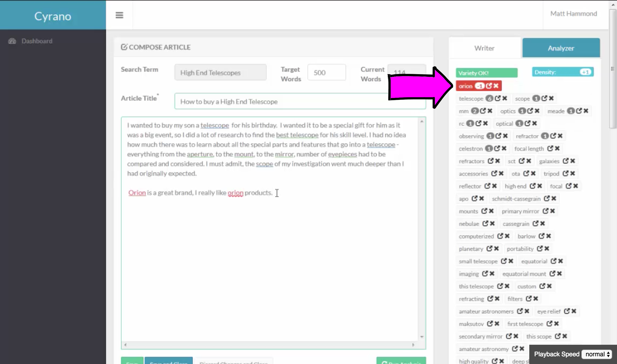Click the Dashboard sidebar icon
Screen dimensions: 617x364
pyautogui.click(x=12, y=41)
